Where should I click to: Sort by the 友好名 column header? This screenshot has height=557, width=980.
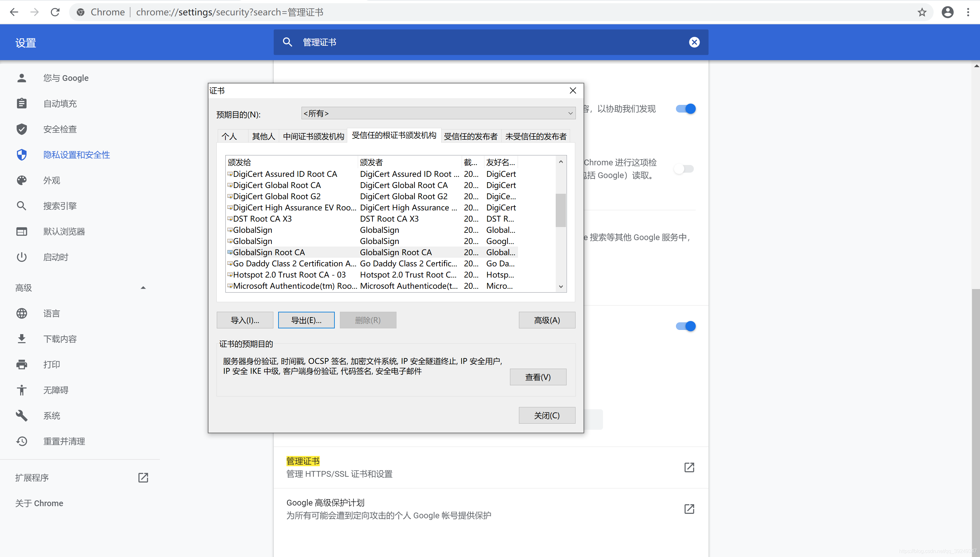(501, 162)
